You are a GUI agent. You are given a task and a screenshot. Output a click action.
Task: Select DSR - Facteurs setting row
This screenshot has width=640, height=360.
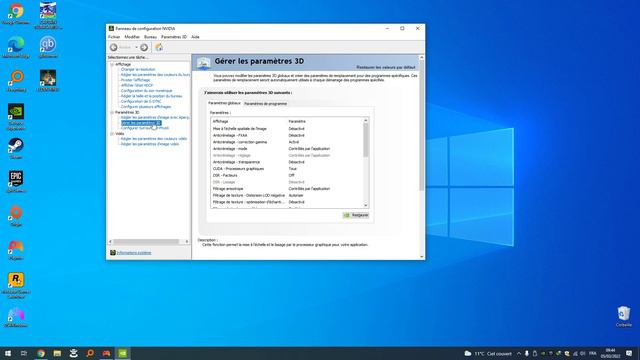(x=287, y=176)
